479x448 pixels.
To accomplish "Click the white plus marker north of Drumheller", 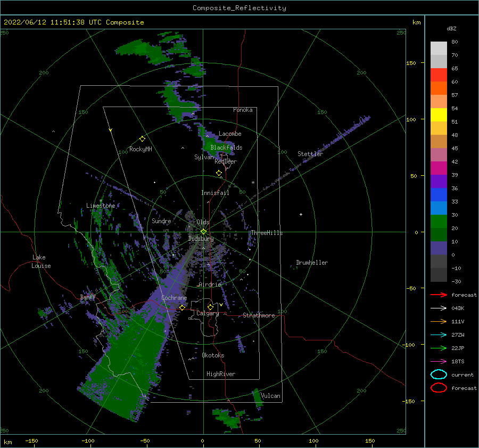I will tap(301, 214).
